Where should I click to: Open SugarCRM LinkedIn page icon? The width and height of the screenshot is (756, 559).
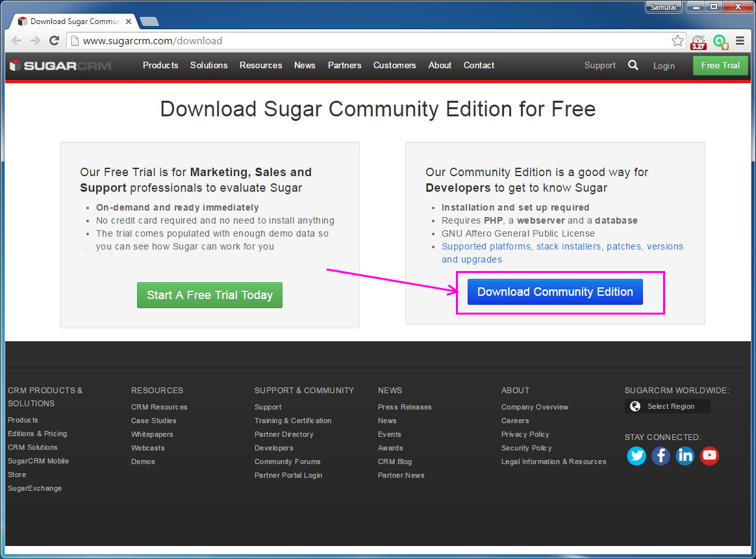(x=685, y=456)
